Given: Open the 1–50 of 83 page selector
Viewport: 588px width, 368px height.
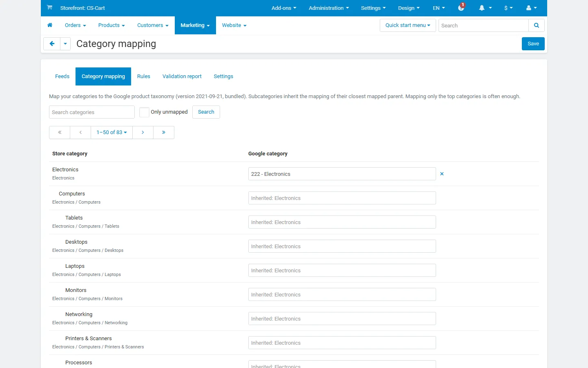Looking at the screenshot, I should [x=111, y=132].
